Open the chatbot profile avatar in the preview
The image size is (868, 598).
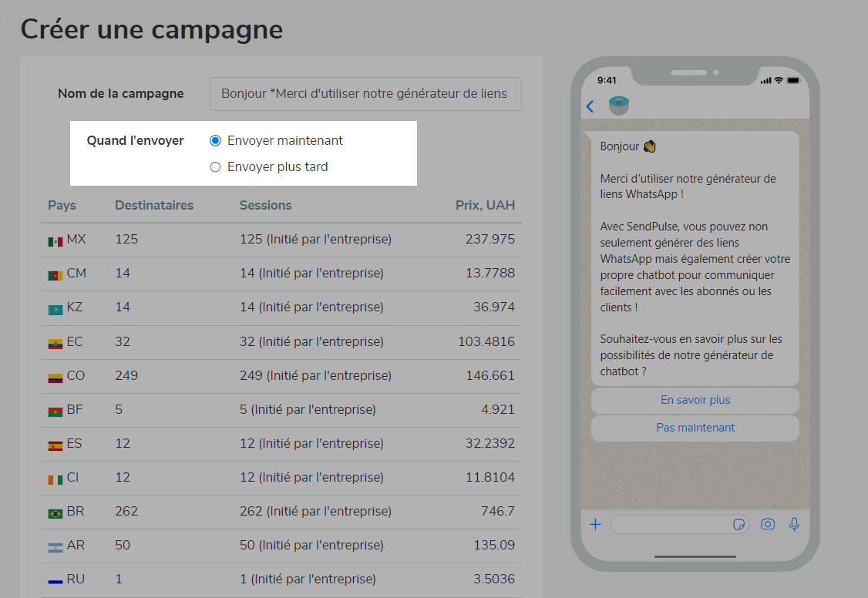(618, 106)
